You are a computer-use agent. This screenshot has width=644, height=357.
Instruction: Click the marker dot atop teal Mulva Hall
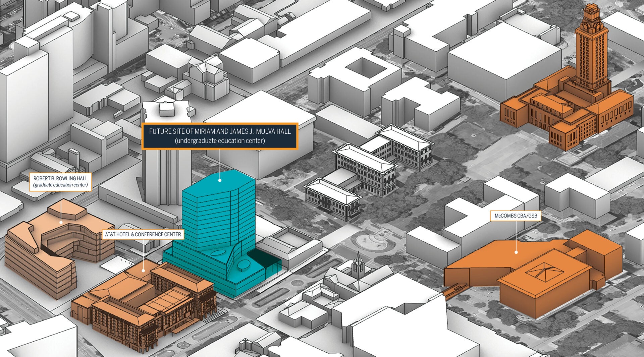coord(220,180)
